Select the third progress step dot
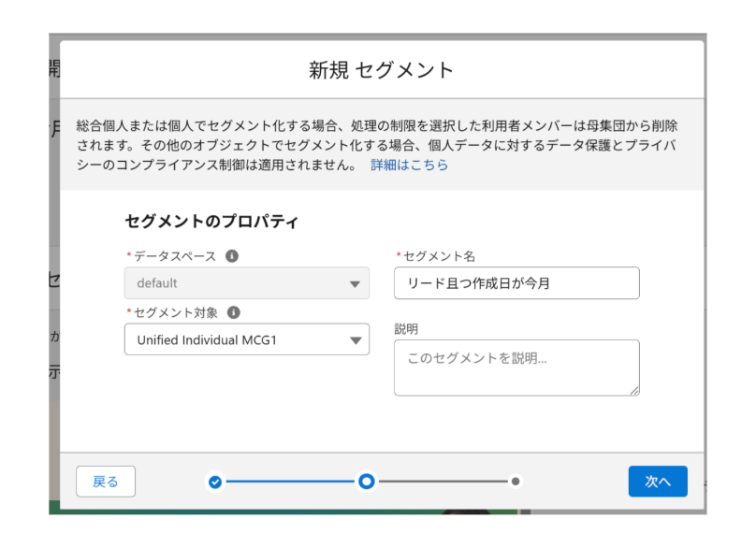 (516, 482)
